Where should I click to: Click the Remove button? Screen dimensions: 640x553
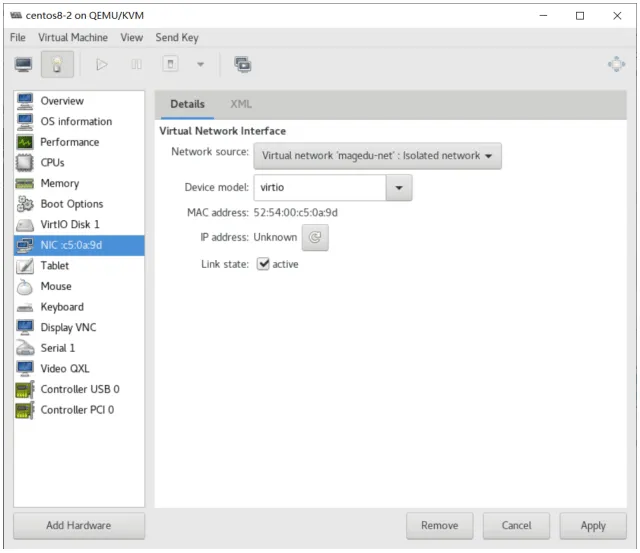pos(440,526)
